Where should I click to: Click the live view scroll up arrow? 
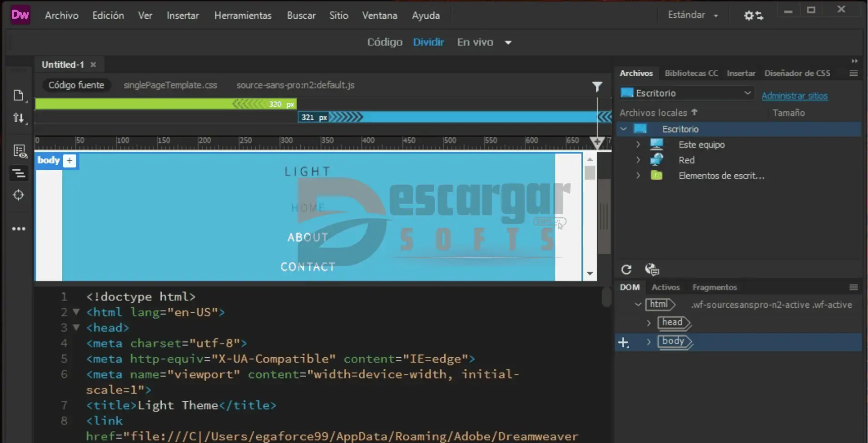tap(590, 159)
